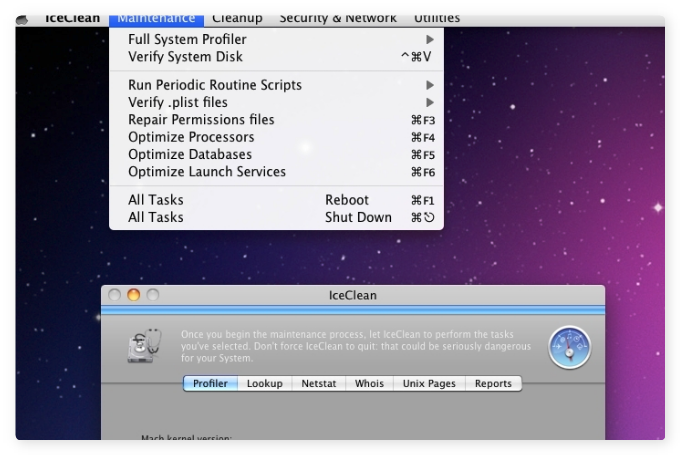Minimize the IceClean window with orange button
This screenshot has width=680, height=455.
[x=134, y=295]
